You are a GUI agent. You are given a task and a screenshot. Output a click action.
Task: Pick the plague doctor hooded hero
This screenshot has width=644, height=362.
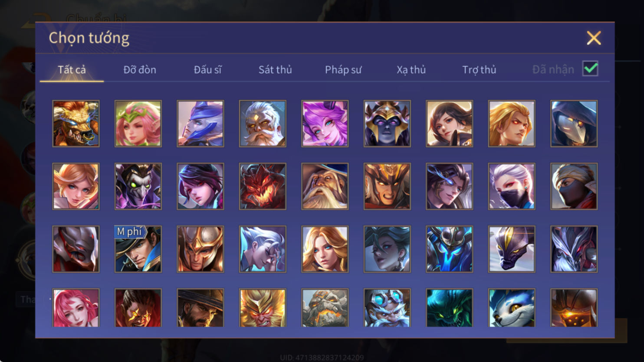(574, 124)
